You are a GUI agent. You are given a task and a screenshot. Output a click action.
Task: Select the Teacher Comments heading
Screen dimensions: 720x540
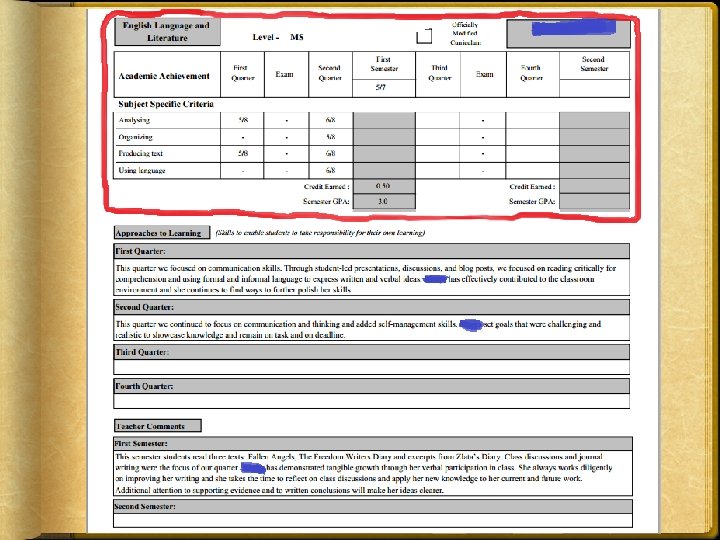(x=158, y=426)
